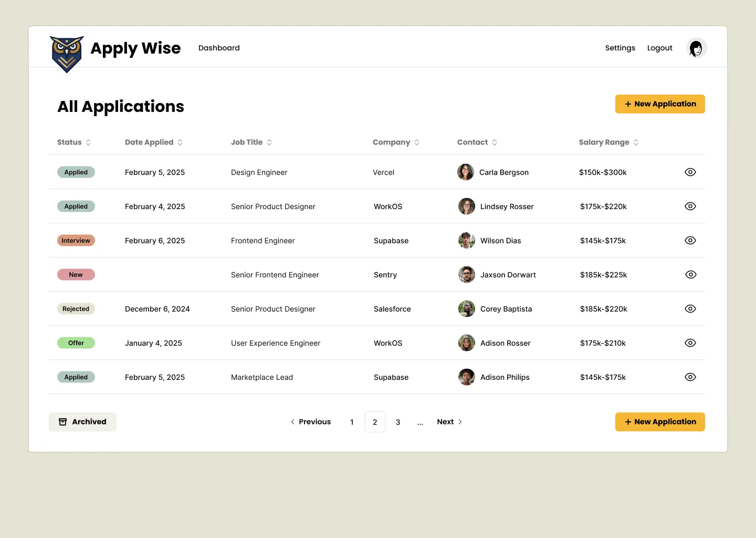The image size is (756, 538).
Task: Click eye icon for Sentry application row
Action: tap(690, 275)
